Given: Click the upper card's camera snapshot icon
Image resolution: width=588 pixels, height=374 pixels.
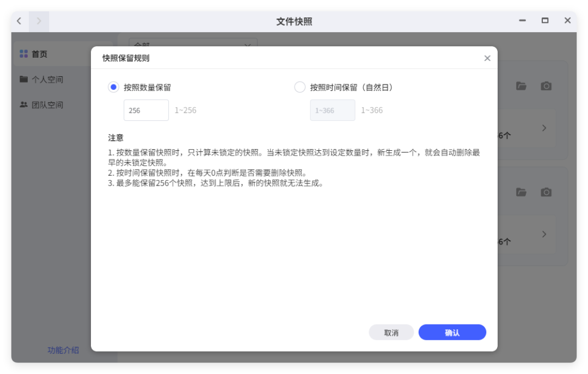Looking at the screenshot, I should click(x=546, y=86).
